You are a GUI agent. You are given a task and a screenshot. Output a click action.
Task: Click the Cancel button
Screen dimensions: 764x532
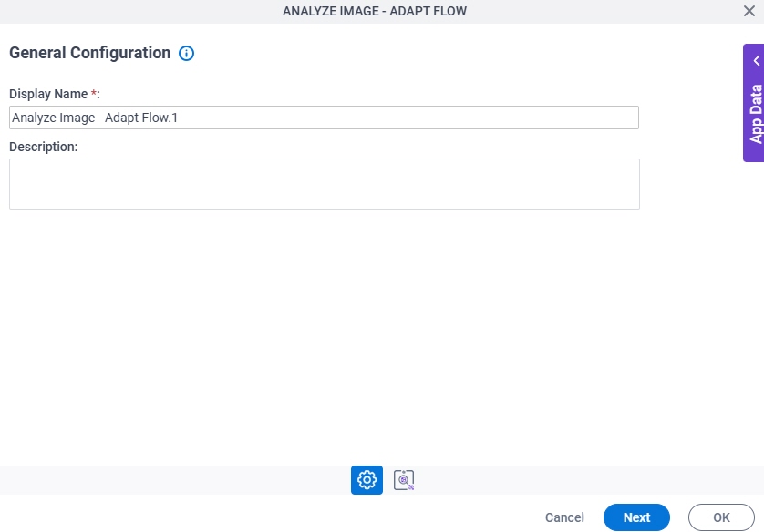564,517
